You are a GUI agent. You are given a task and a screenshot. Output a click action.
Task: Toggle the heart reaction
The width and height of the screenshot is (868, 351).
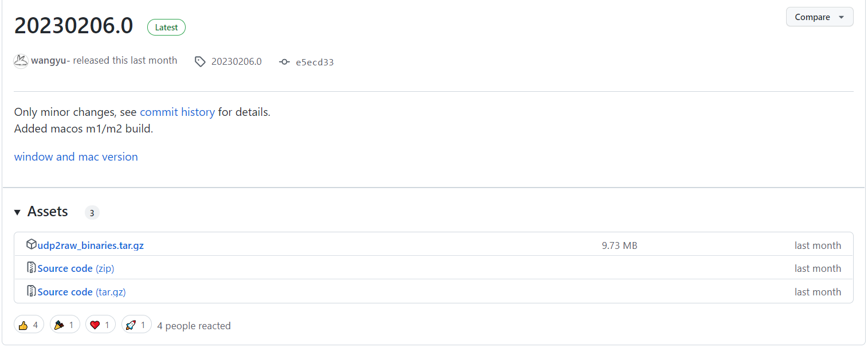tap(100, 325)
